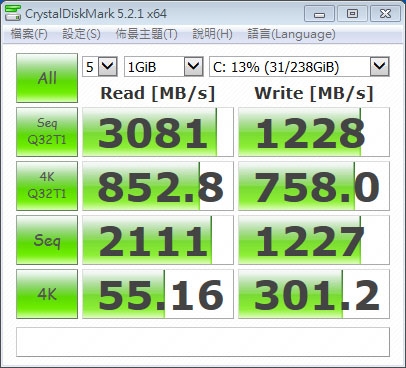Select the 1227 Seq write result
Screen dimensions: 406x368
click(x=314, y=240)
